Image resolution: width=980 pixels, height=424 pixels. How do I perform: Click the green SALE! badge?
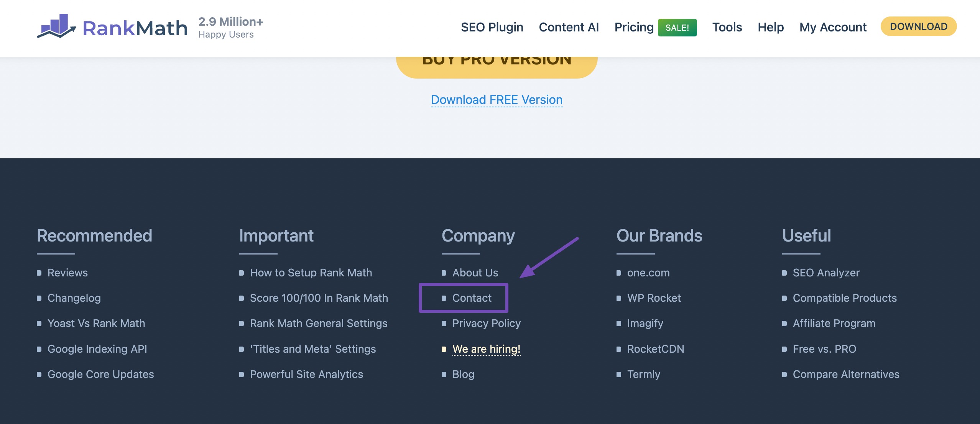677,28
